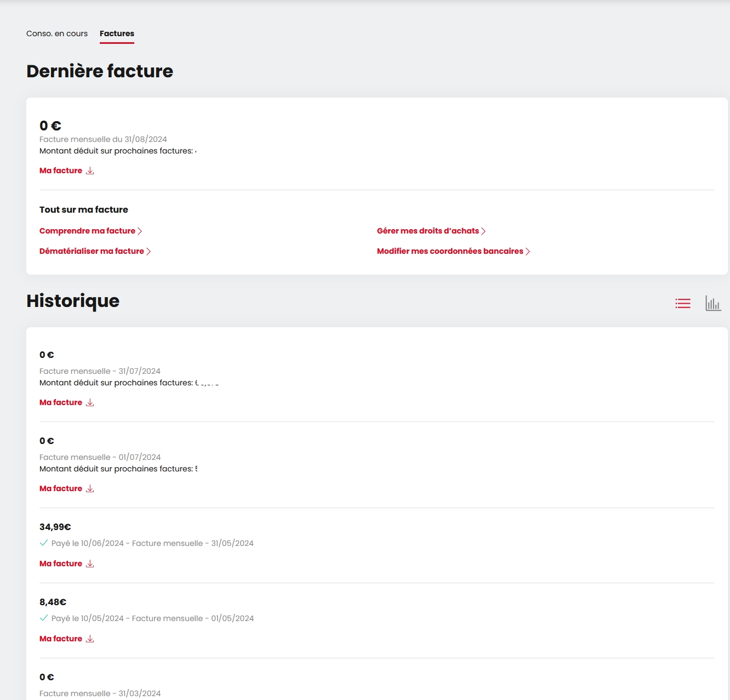Open Dématérialiser ma facture

click(x=91, y=251)
